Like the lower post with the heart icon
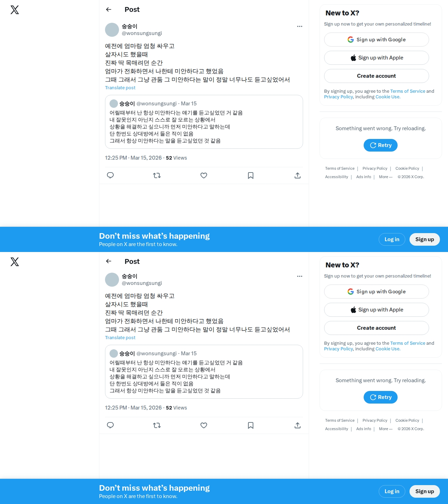 204,425
